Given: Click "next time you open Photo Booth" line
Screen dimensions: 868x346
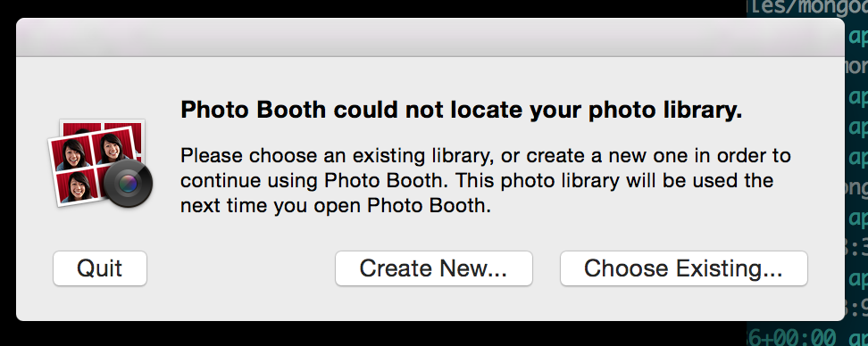Looking at the screenshot, I should coord(336,206).
